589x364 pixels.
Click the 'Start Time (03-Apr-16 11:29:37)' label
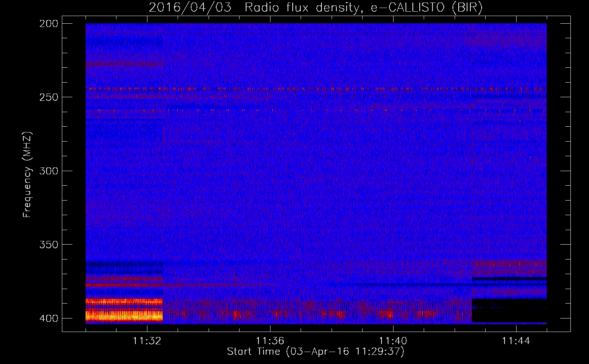click(316, 352)
